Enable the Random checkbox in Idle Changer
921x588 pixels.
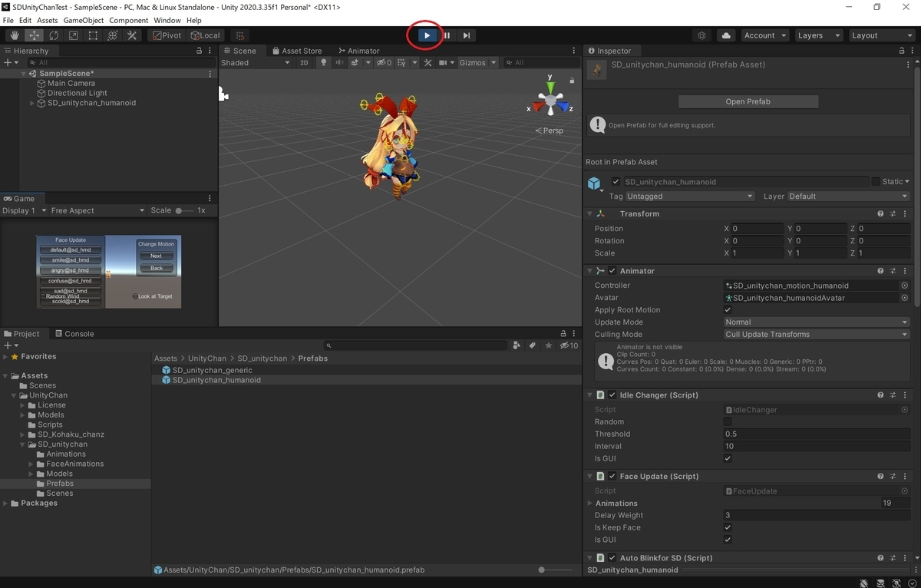click(x=728, y=422)
